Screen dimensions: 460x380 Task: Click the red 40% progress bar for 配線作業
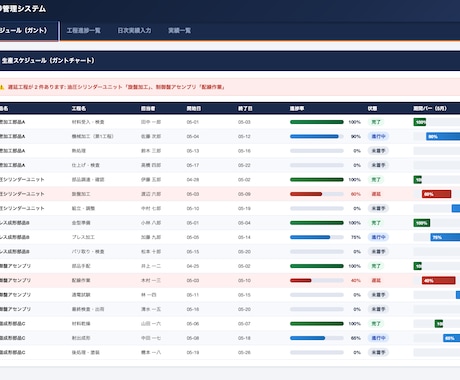point(317,280)
